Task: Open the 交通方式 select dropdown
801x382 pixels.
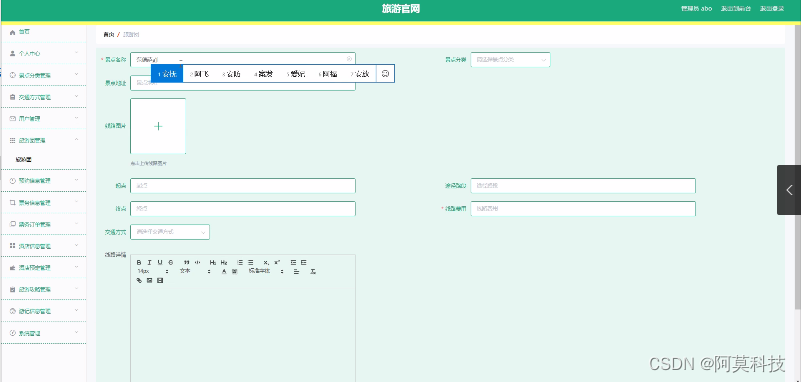Action: tap(170, 232)
